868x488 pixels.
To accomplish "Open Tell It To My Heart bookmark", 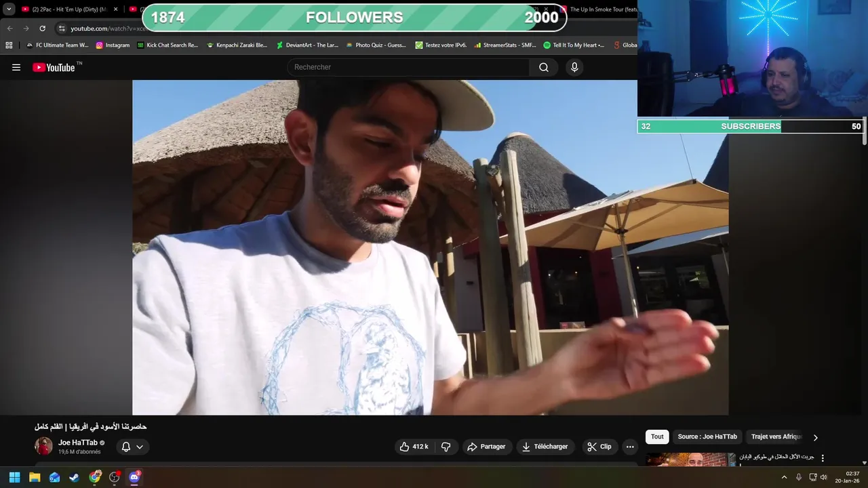I will click(x=574, y=45).
